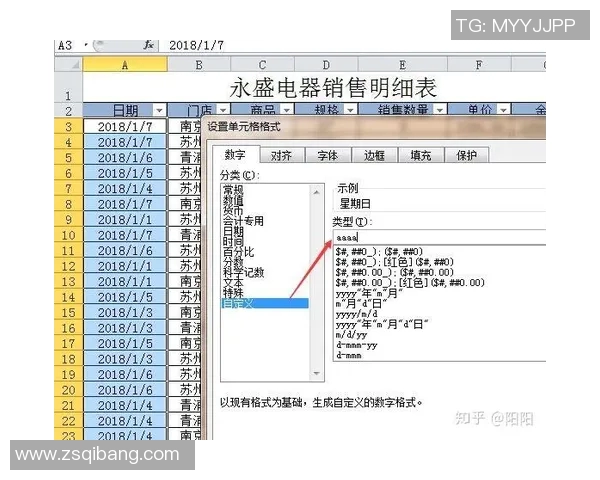Select 常规 in the category list

tap(233, 190)
